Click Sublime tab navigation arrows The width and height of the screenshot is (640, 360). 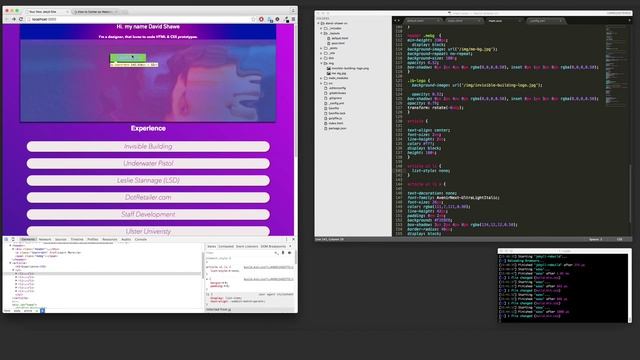coord(397,20)
